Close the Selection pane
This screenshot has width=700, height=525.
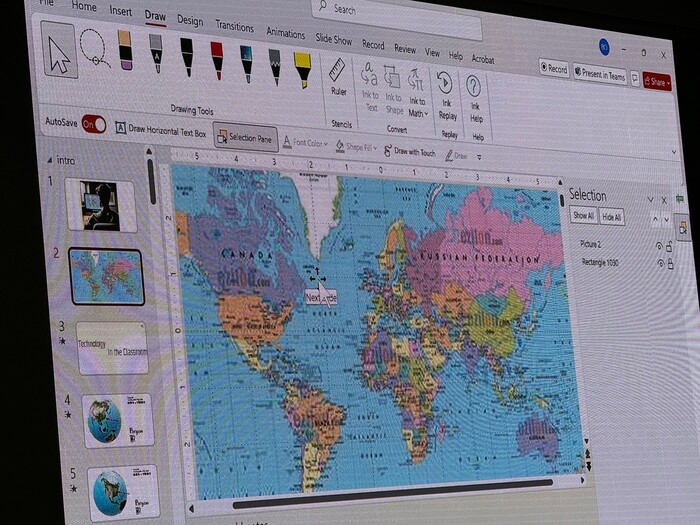click(x=664, y=200)
